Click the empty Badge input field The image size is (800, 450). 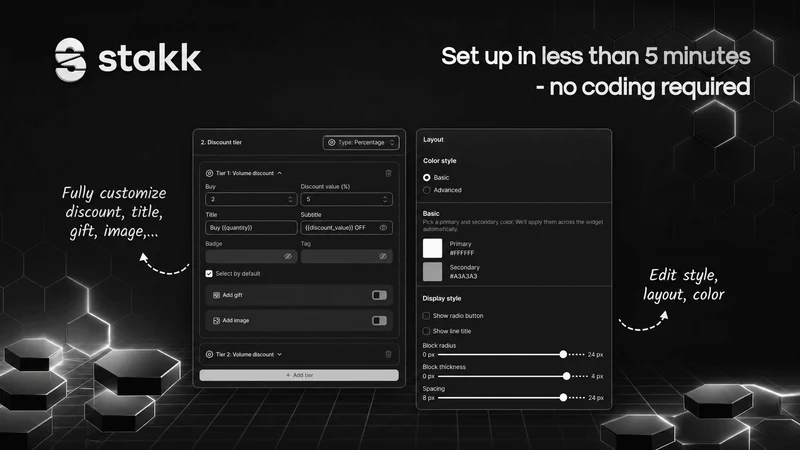click(x=251, y=256)
